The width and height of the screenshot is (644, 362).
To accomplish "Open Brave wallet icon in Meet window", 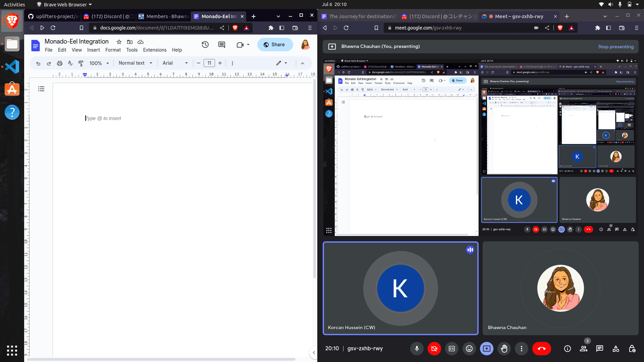I will 622,28.
